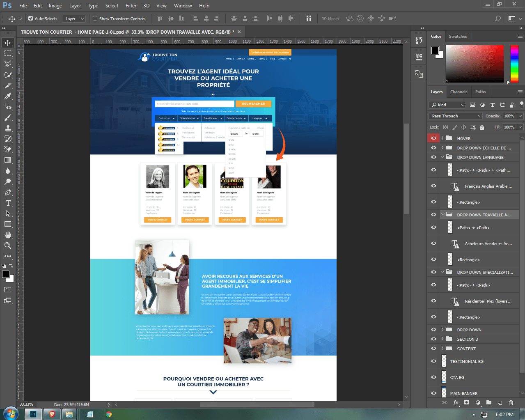Toggle the Auto-Select checkbox
The height and width of the screenshot is (420, 525).
pyautogui.click(x=31, y=18)
